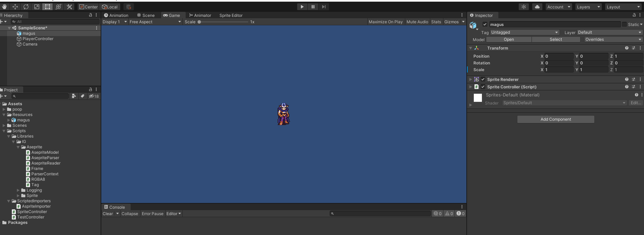Toggle the Static checkbox
The image size is (644, 235).
(x=624, y=24)
